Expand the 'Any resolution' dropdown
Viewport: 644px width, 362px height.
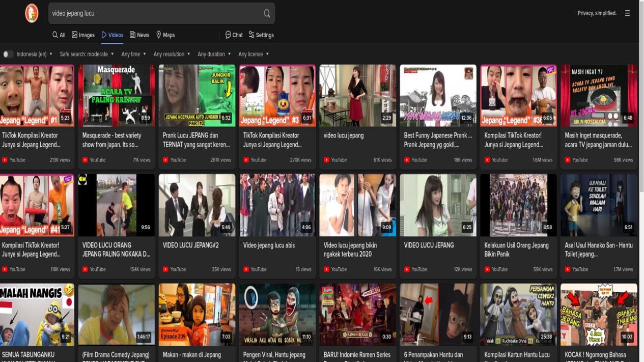[170, 54]
